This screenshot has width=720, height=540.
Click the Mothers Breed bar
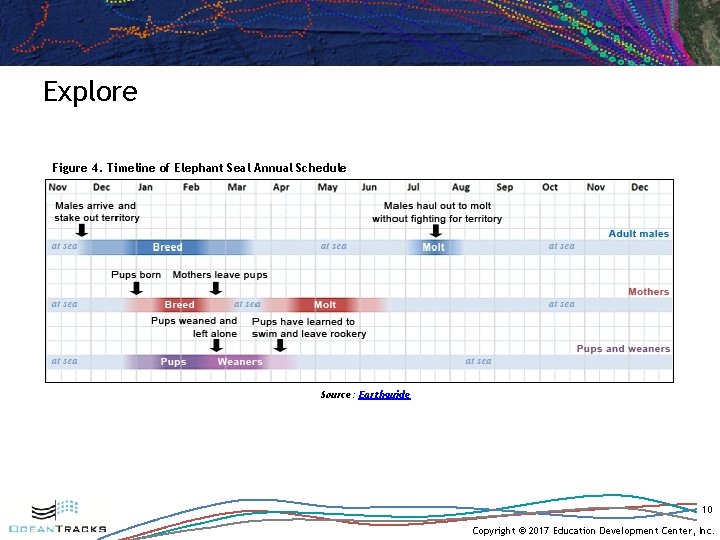coord(180,304)
